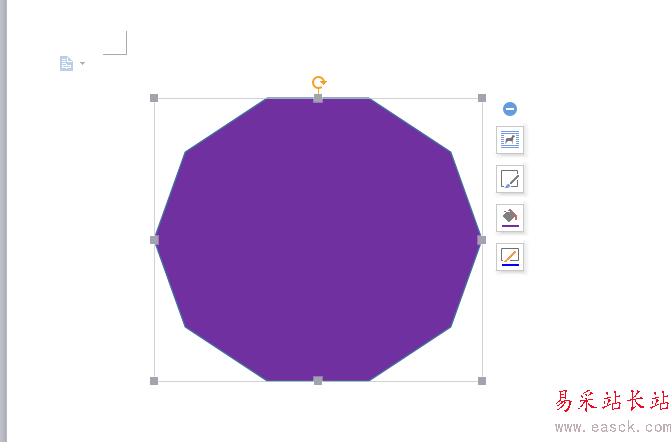Viewport: 672px width, 442px height.
Task: Expand the dropdown arrow beside document icon
Action: tap(82, 63)
